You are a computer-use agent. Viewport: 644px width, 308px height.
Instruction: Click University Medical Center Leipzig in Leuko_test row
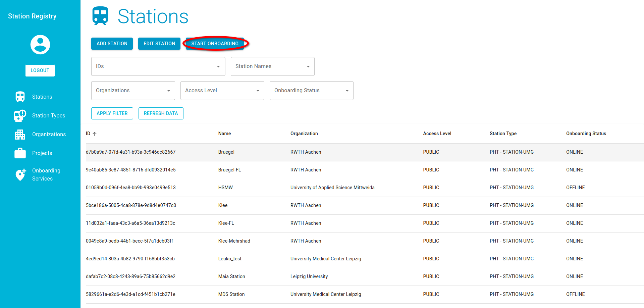click(326, 259)
